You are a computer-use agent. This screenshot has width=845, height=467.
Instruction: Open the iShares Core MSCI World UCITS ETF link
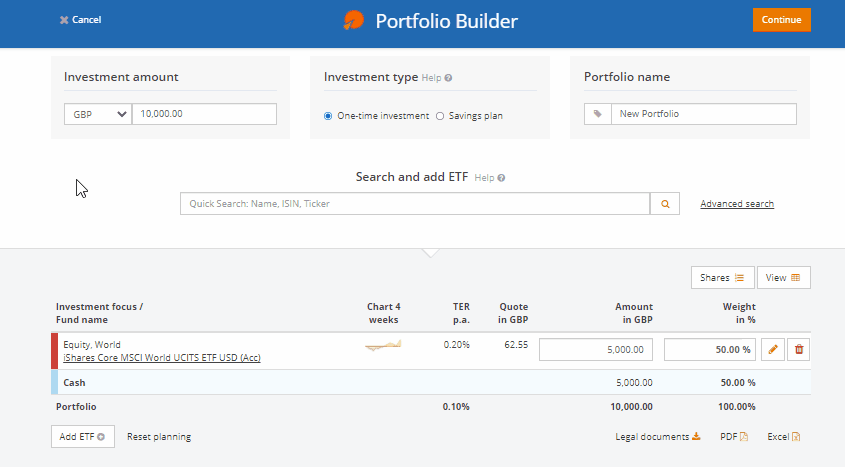[x=162, y=358]
